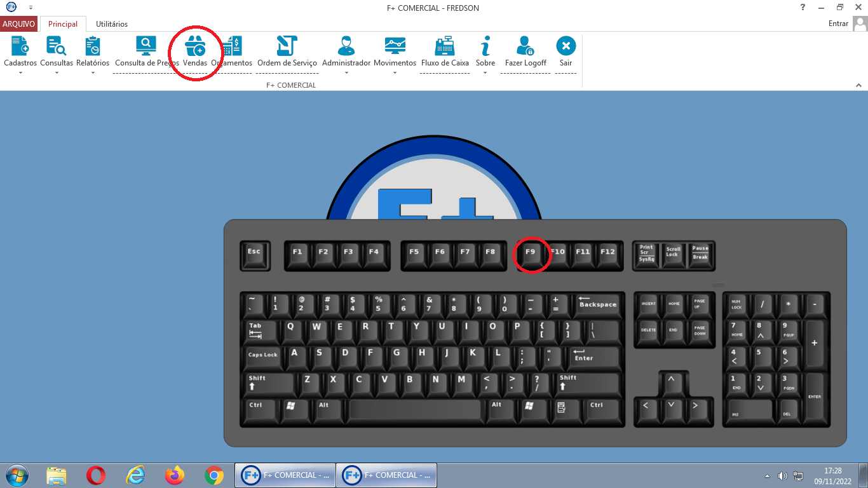Open the Quick Access Toolbar customize arrow
Image resolution: width=868 pixels, height=488 pixels.
31,8
